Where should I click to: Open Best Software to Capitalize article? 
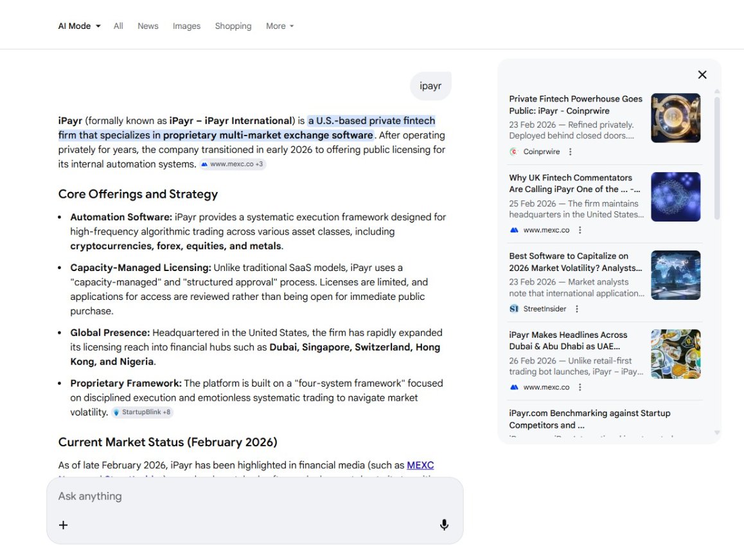pyautogui.click(x=575, y=262)
